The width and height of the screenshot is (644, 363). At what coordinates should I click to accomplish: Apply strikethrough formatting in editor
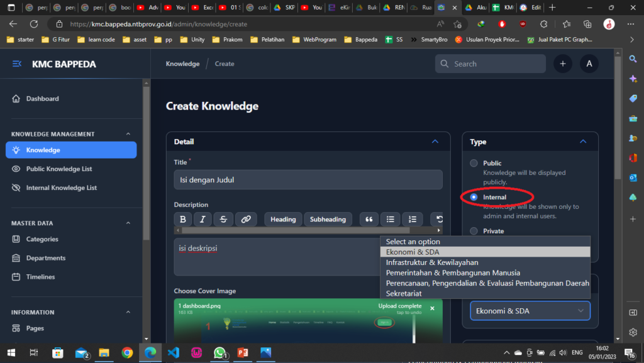point(223,219)
